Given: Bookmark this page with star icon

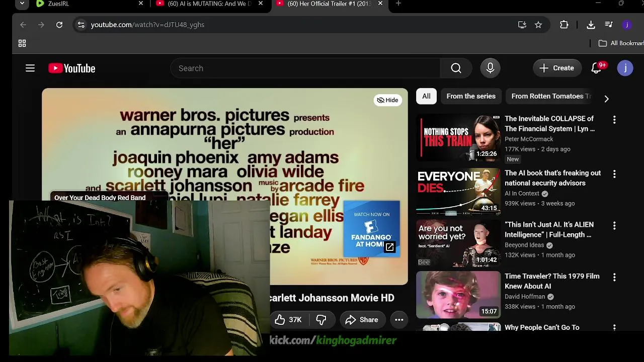Looking at the screenshot, I should [538, 25].
